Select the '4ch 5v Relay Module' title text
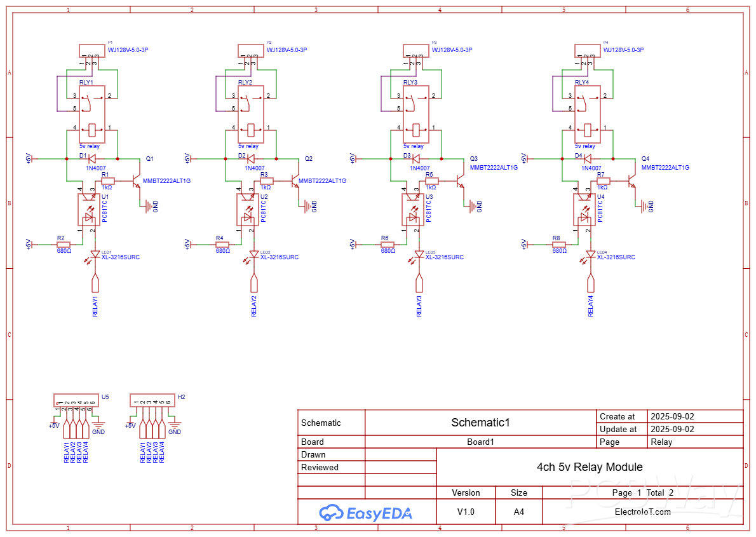The width and height of the screenshot is (756, 537). click(x=590, y=467)
